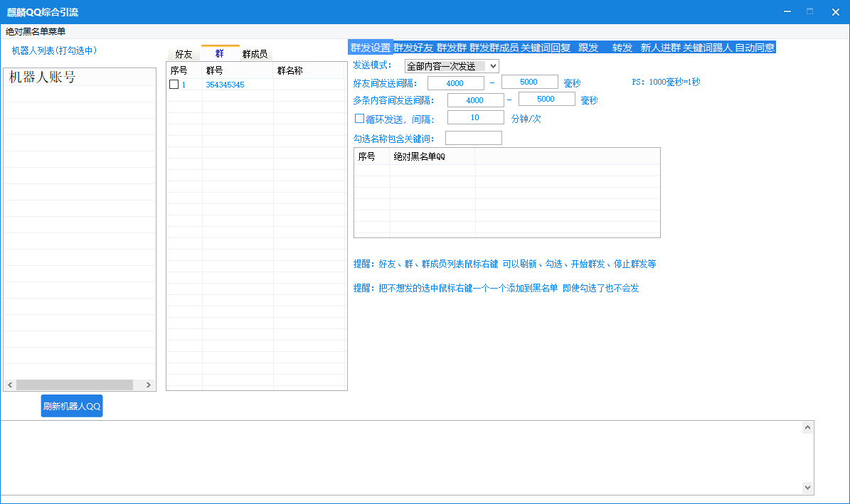Open the 关键词回复 tab

pos(546,48)
